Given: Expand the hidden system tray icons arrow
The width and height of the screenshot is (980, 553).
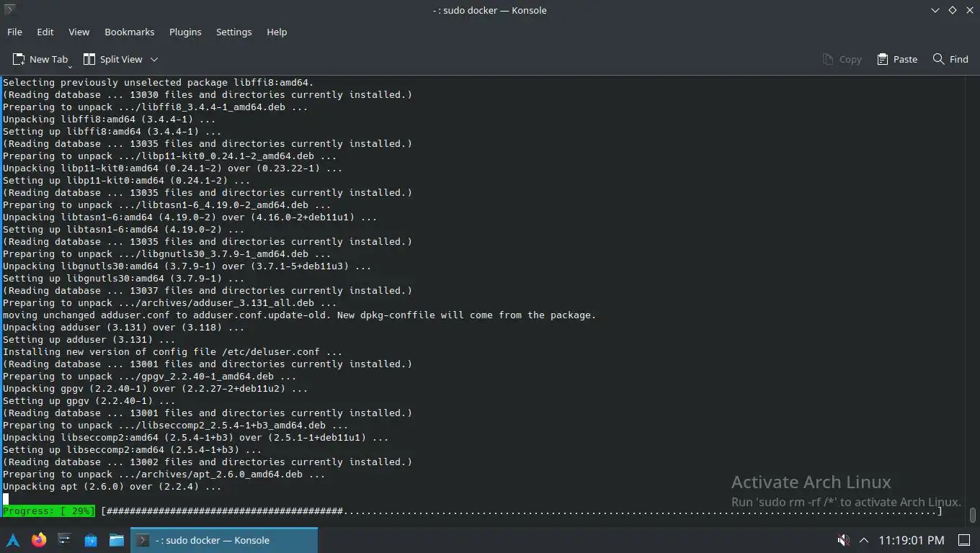Looking at the screenshot, I should point(864,540).
